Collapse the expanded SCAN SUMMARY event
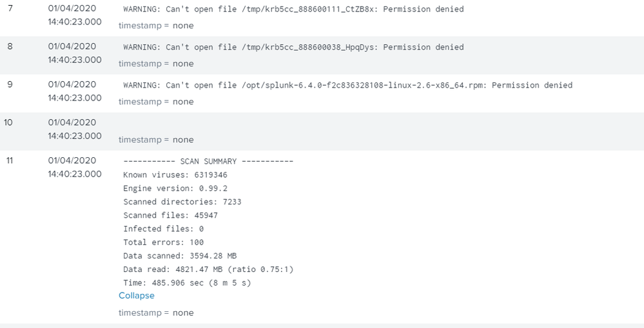This screenshot has width=644, height=328. coord(136,296)
